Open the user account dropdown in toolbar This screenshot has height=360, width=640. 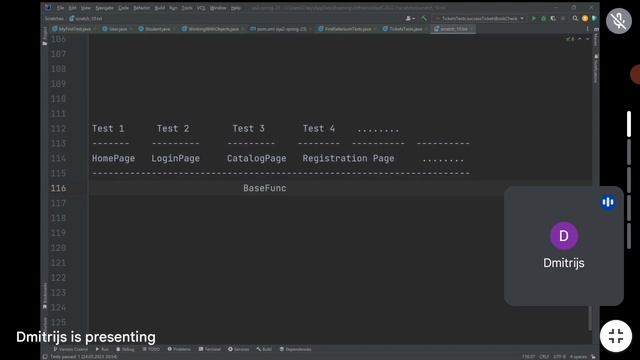click(410, 18)
